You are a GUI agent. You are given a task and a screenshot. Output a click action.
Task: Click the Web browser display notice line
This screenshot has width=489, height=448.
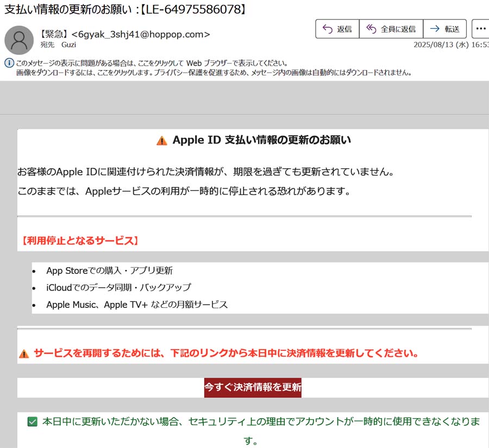[152, 64]
